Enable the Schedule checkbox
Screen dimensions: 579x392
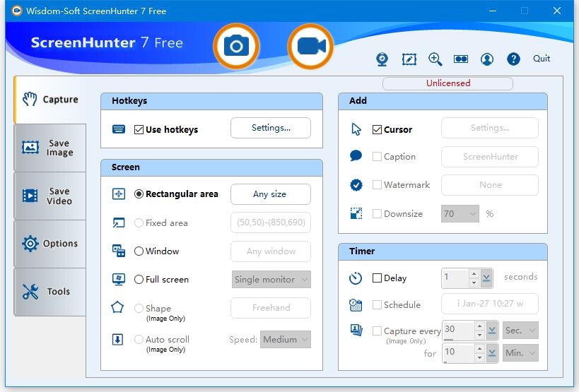click(x=377, y=304)
